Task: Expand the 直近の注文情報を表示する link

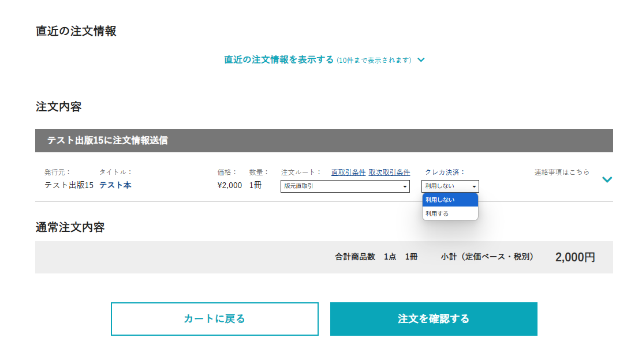Action: coord(279,60)
